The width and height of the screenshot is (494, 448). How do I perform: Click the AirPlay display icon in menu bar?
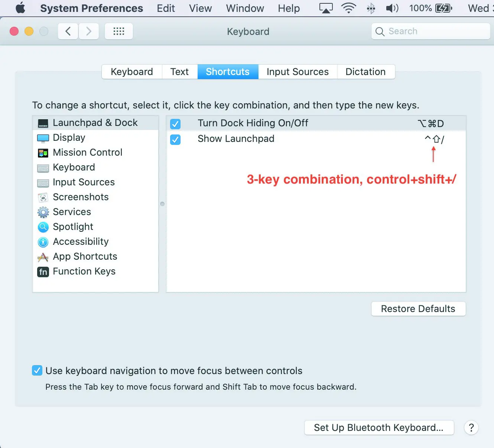[x=326, y=8]
